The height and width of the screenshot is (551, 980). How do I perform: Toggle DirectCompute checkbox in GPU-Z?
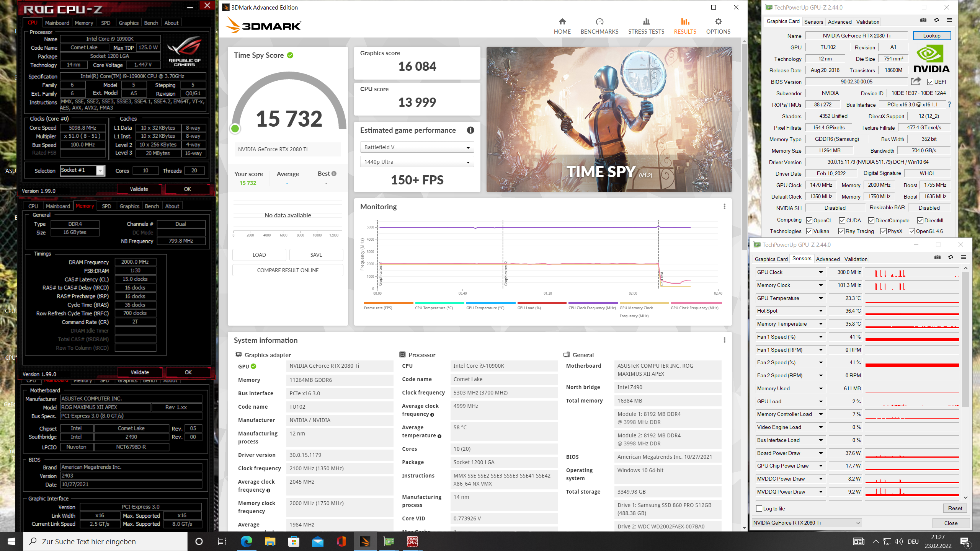(x=871, y=221)
